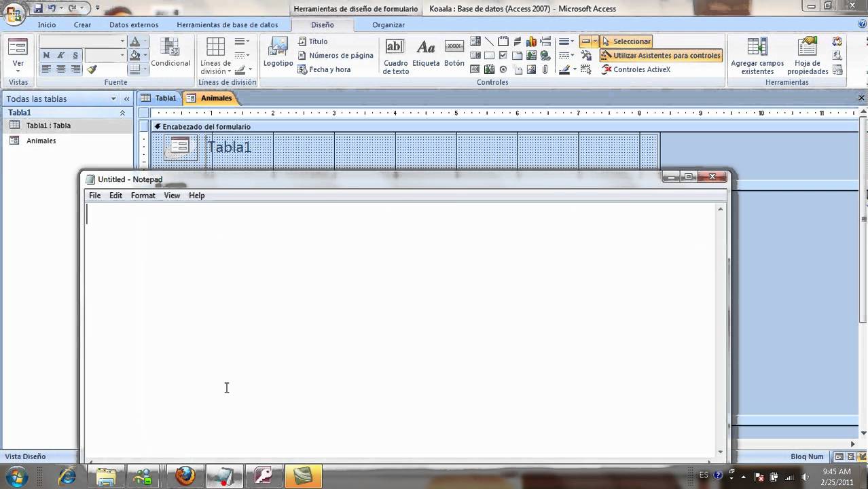The height and width of the screenshot is (489, 868).
Task: Open Todas las tablas navigation dropdown
Action: click(113, 98)
